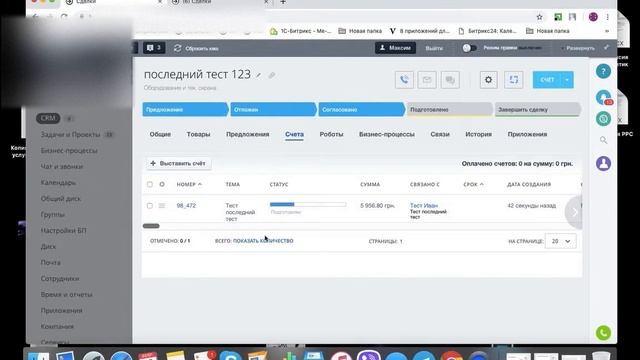Set deal stage to Предложение

point(185,109)
